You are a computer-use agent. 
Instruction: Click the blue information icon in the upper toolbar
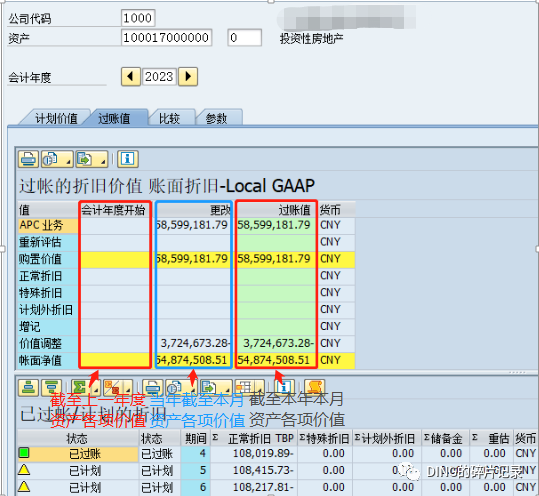pos(128,159)
